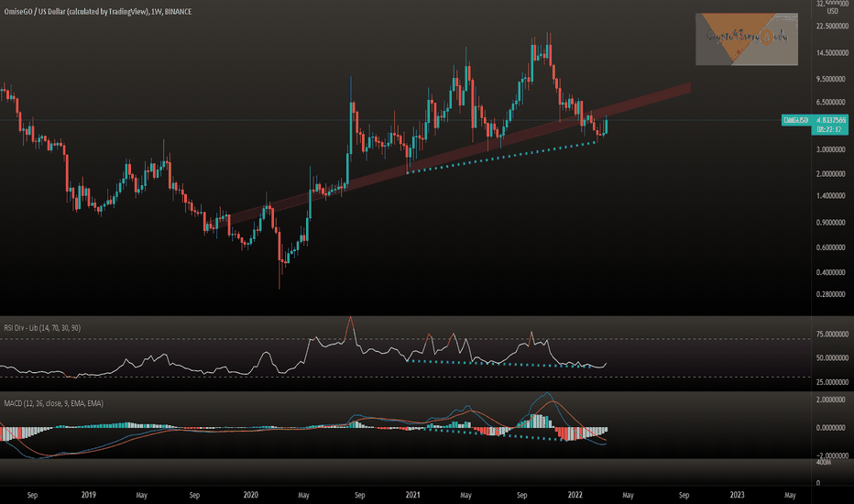The image size is (854, 504).
Task: Open the RSI Div - Lib indicator label
Action: click(x=42, y=328)
